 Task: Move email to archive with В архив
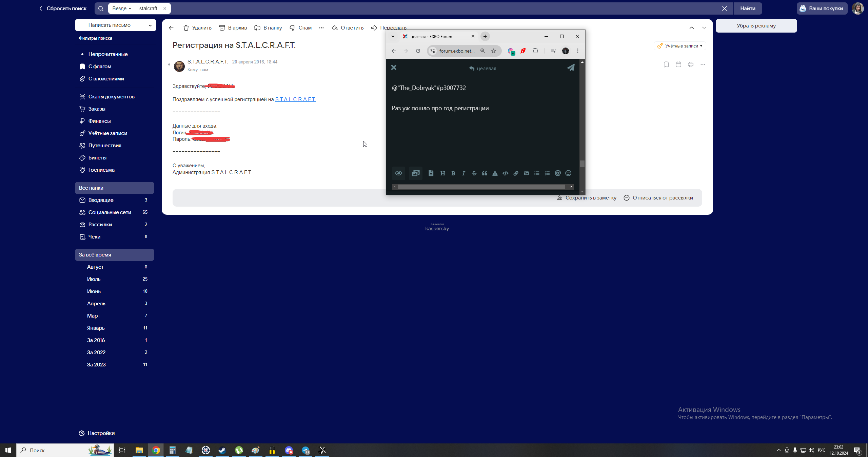point(233,28)
